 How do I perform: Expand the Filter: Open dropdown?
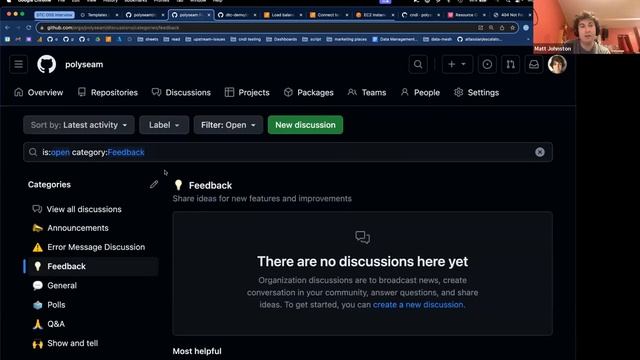(228, 125)
